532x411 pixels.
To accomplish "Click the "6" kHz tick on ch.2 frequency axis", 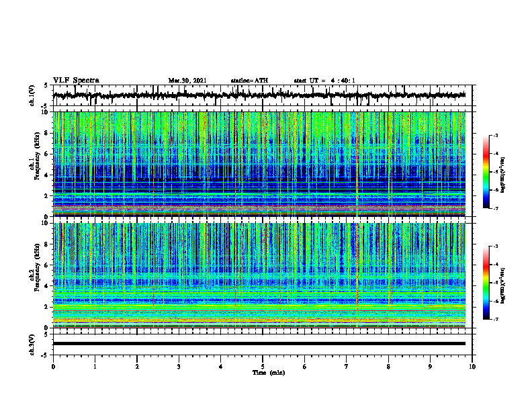I will 47,265.
